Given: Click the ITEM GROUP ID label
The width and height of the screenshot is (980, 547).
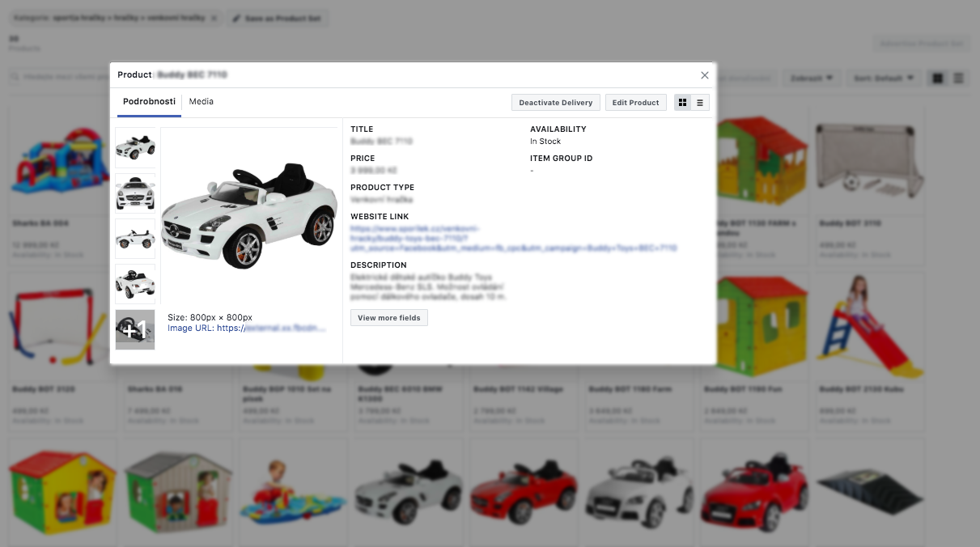Looking at the screenshot, I should 561,159.
